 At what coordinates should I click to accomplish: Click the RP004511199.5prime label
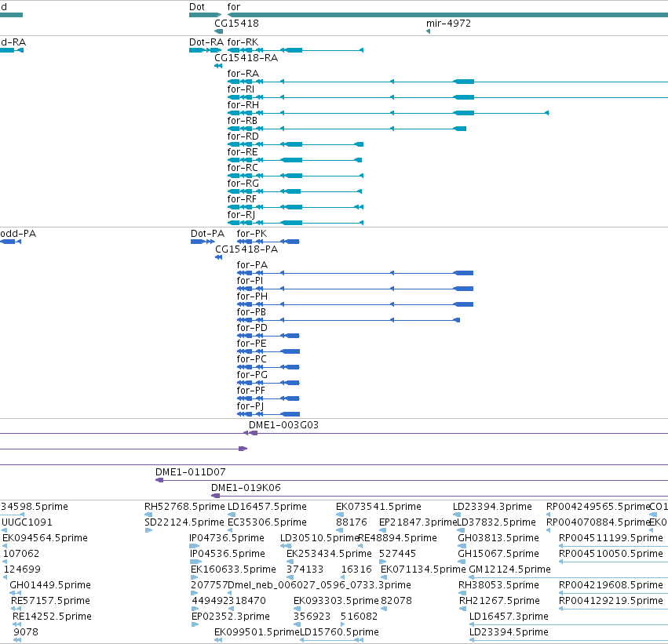coord(611,538)
